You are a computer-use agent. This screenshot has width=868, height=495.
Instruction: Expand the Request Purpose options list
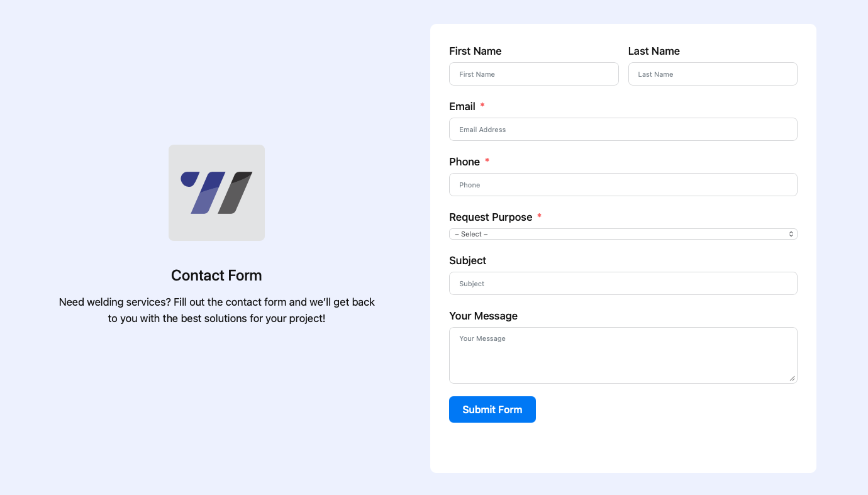(x=623, y=233)
